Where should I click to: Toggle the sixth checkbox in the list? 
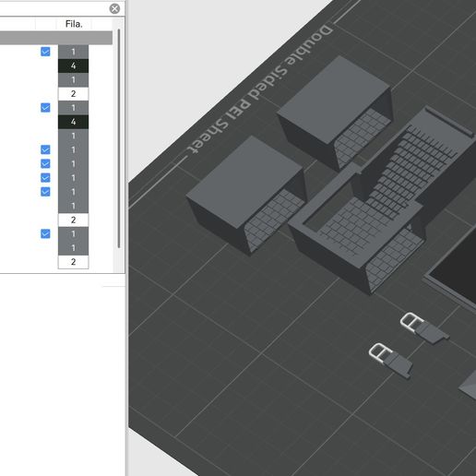[x=45, y=192]
